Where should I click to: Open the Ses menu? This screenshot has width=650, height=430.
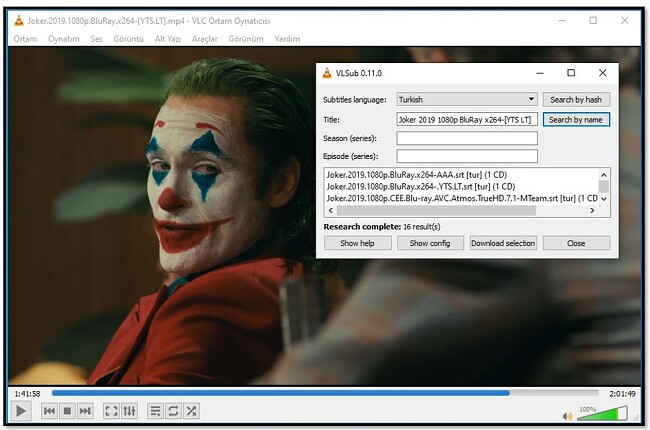pyautogui.click(x=96, y=39)
